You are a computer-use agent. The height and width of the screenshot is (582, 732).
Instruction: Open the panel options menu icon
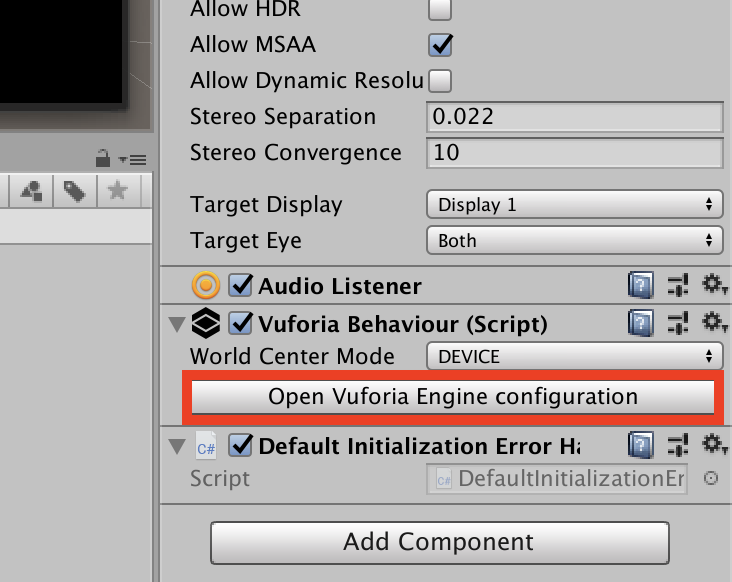click(132, 159)
